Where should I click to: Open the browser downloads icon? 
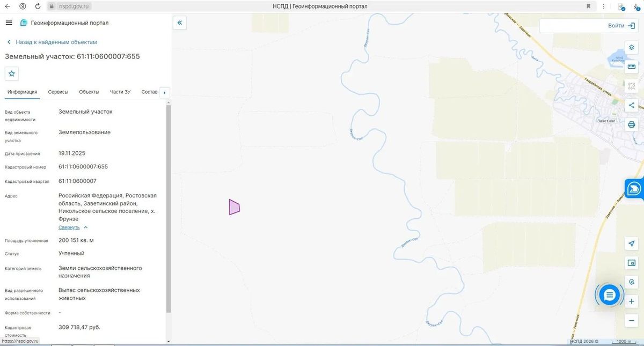pos(636,6)
